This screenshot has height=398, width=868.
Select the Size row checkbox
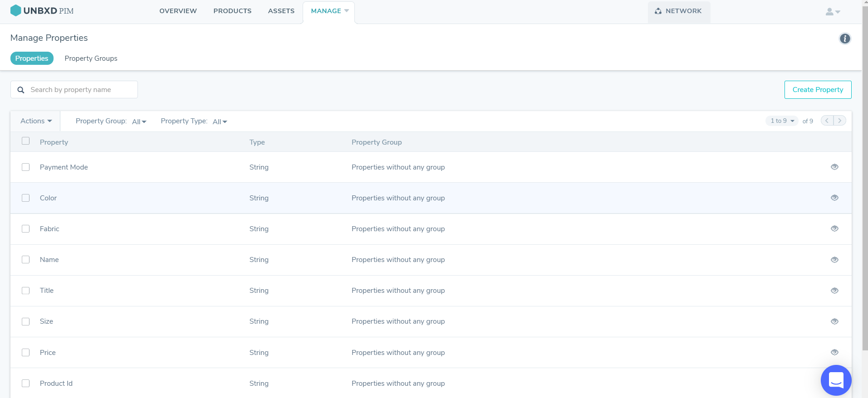coord(26,321)
